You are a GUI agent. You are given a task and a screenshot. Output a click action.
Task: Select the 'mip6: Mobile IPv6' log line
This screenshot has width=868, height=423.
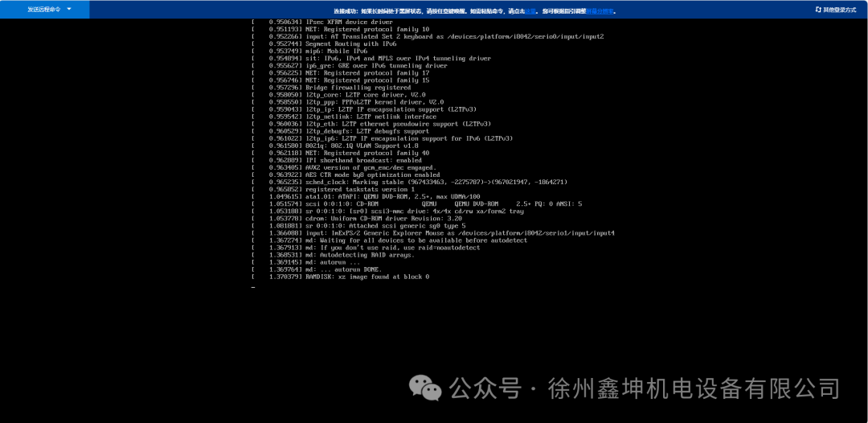(309, 51)
